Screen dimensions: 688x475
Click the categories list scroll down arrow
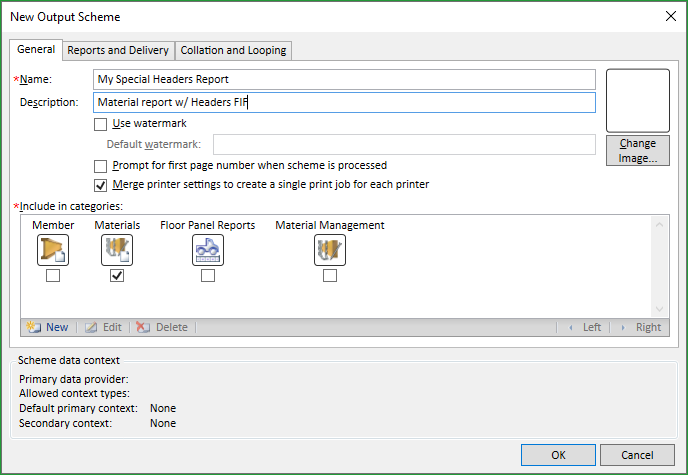point(659,309)
